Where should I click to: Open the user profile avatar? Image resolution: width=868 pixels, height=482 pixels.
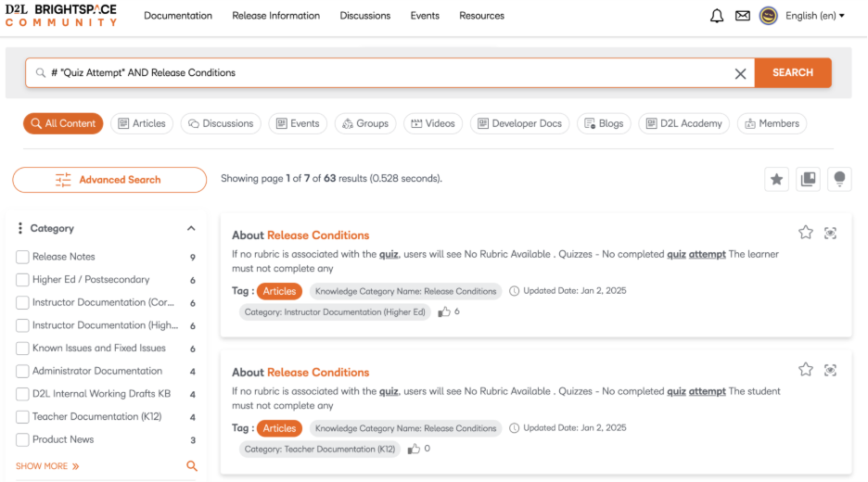[x=768, y=16]
